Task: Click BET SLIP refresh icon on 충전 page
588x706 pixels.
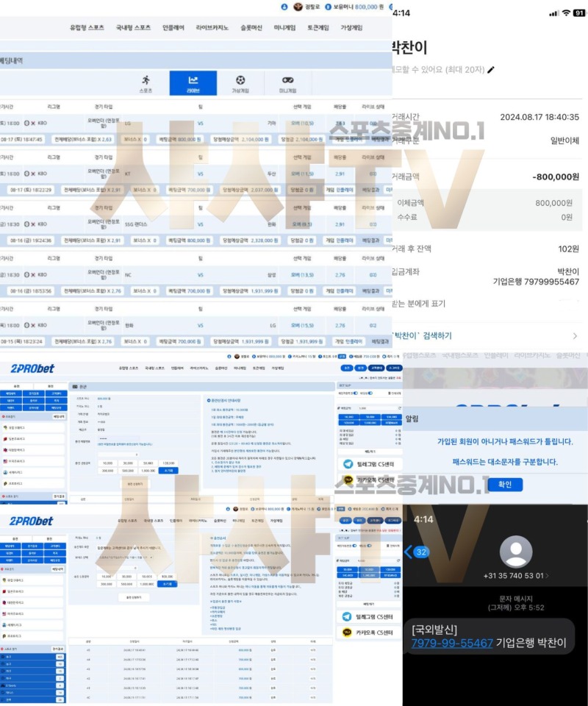Action: (398, 560)
